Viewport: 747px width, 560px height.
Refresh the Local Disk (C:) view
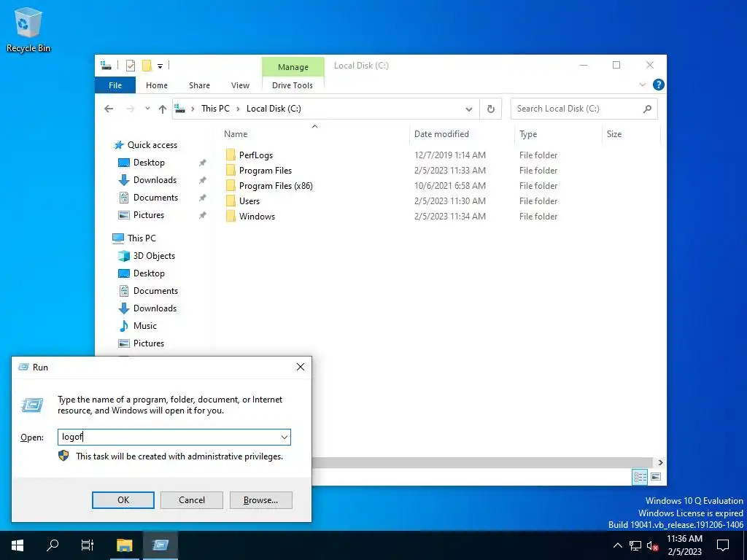click(491, 109)
